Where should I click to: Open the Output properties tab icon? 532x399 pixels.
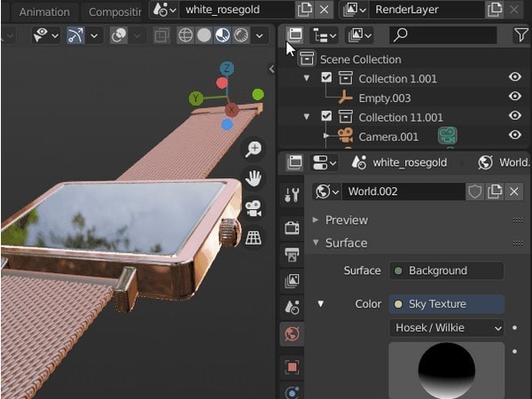click(292, 254)
